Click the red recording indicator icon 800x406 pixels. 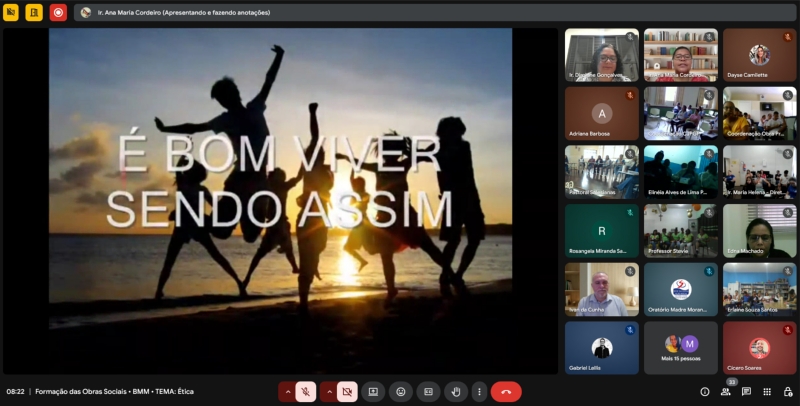coord(58,13)
